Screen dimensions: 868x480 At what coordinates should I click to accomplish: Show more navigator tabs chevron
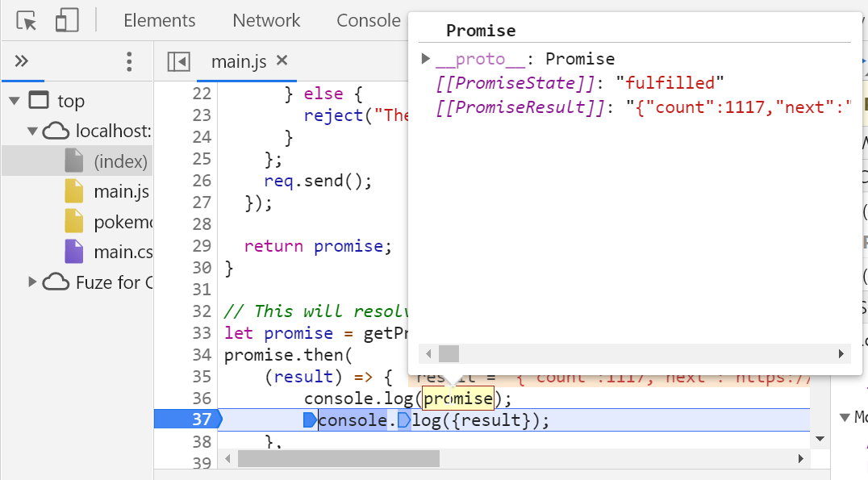[x=22, y=61]
